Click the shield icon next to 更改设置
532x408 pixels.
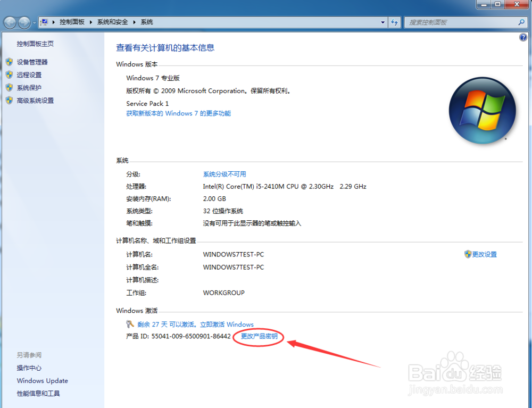pos(468,254)
